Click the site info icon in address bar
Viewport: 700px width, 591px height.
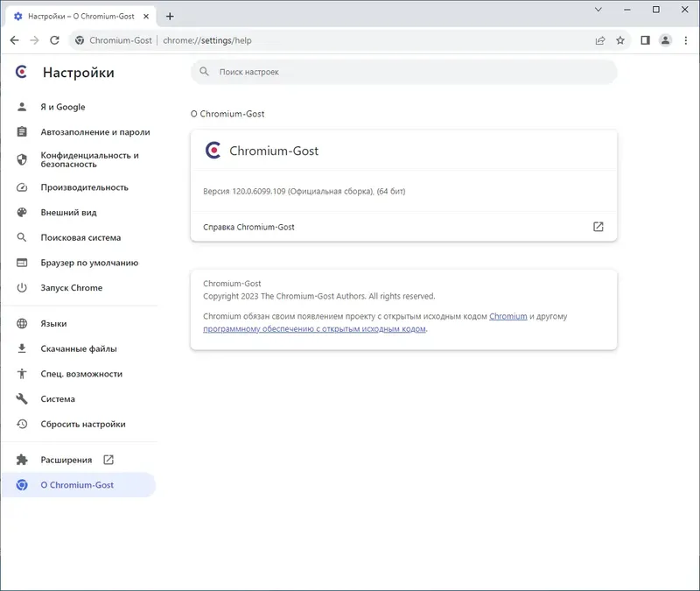80,40
